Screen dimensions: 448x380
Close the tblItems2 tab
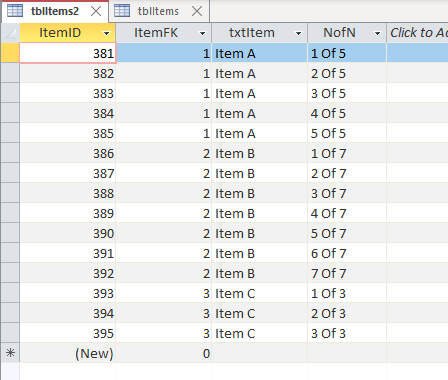pyautogui.click(x=96, y=11)
